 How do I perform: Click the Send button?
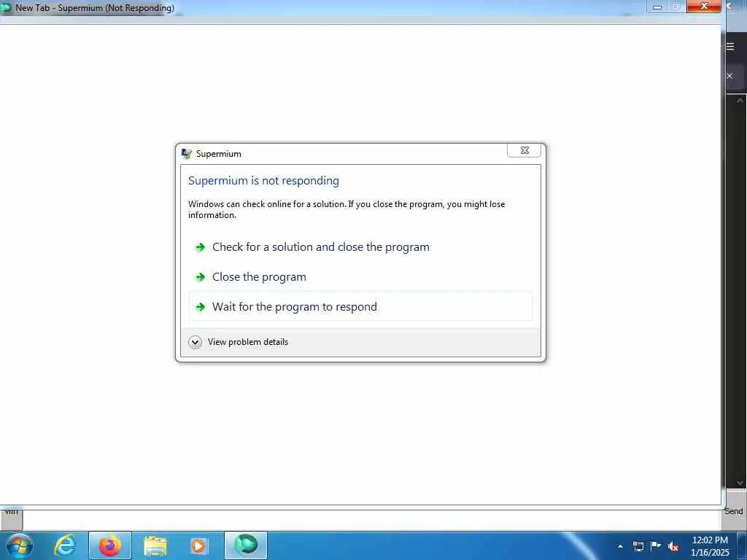point(734,511)
